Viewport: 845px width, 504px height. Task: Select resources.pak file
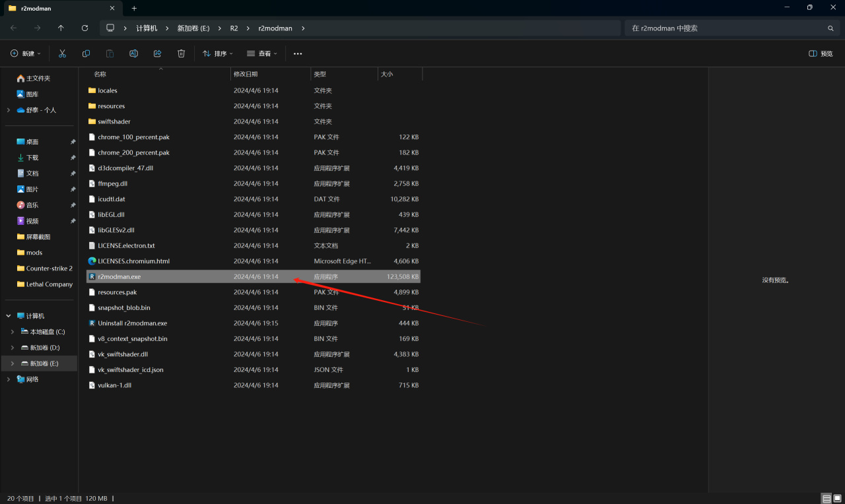(x=253, y=292)
